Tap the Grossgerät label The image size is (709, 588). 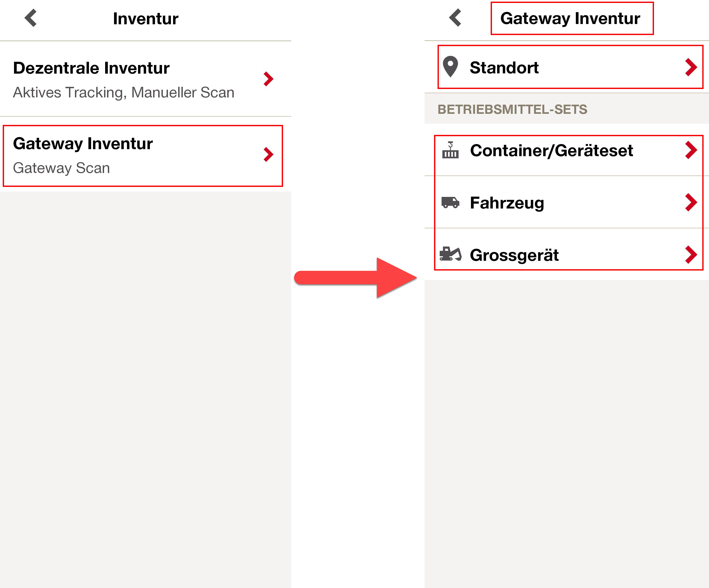point(514,255)
